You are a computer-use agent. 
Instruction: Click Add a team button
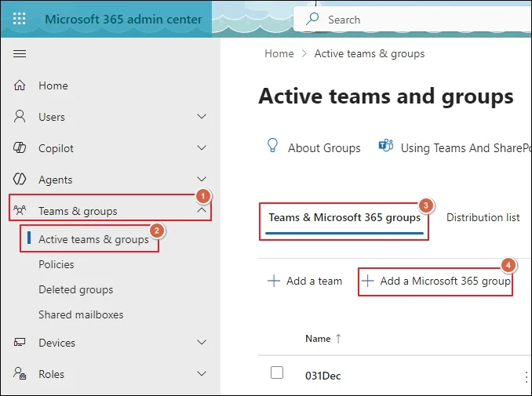coord(304,281)
